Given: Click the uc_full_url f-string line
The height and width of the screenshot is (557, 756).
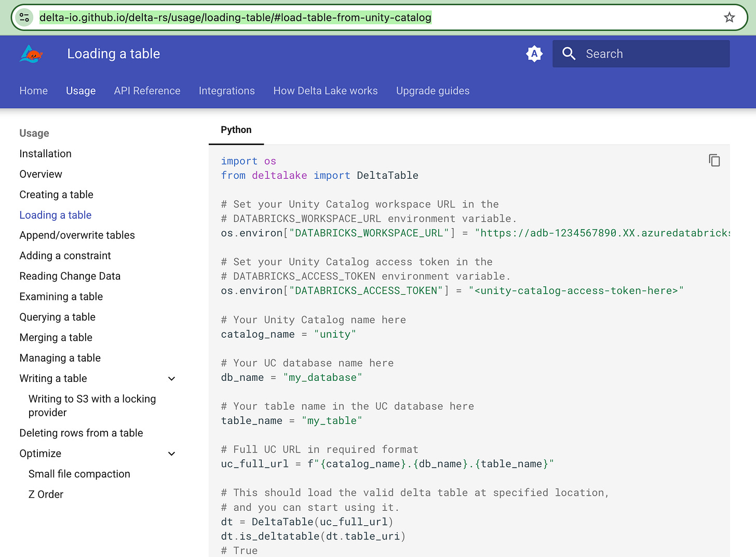Looking at the screenshot, I should (x=388, y=464).
